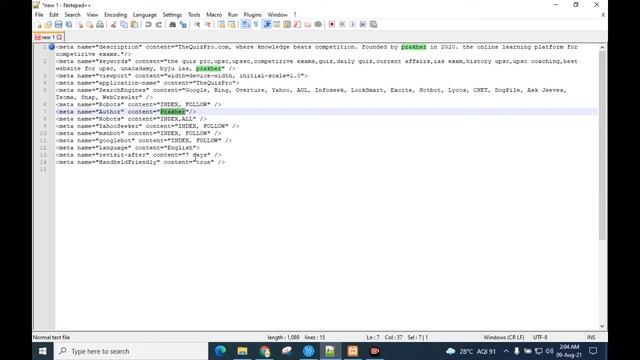Image resolution: width=640 pixels, height=360 pixels.
Task: Click 'Windows (CR LF)' in status bar
Action: click(x=504, y=338)
